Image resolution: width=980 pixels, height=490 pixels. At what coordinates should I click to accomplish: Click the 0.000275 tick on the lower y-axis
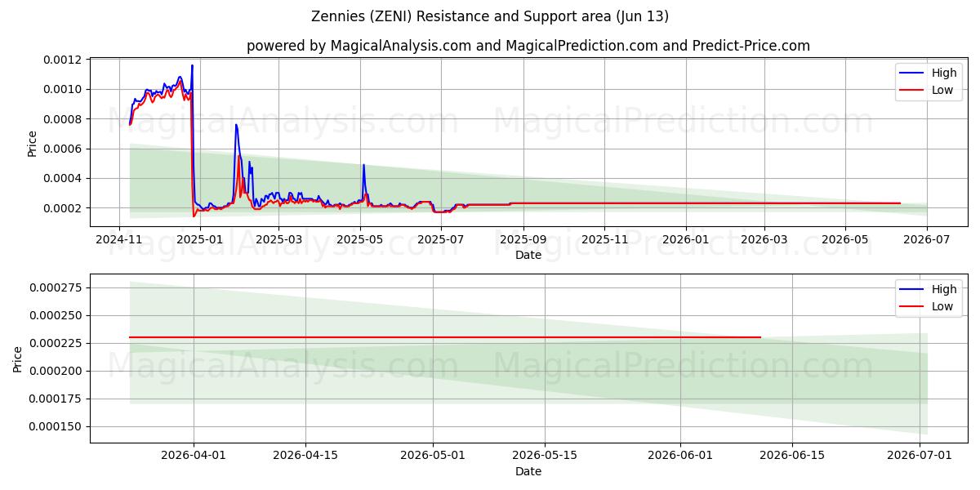point(57,287)
